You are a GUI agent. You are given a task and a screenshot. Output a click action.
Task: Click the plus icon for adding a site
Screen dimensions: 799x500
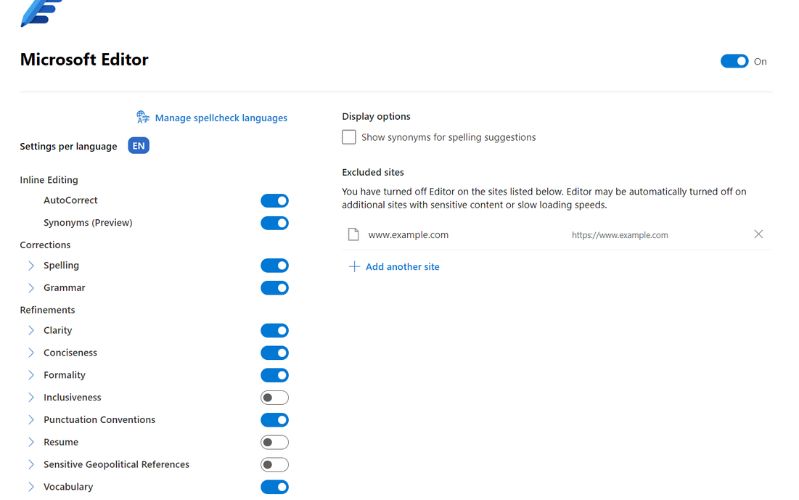coord(354,267)
